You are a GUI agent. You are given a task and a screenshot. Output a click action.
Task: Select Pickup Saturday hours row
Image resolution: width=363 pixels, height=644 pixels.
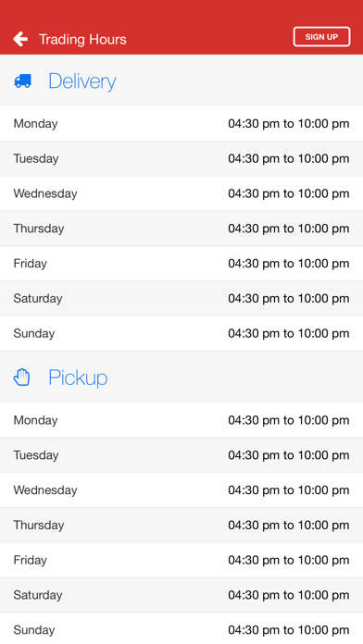pyautogui.click(x=181, y=595)
